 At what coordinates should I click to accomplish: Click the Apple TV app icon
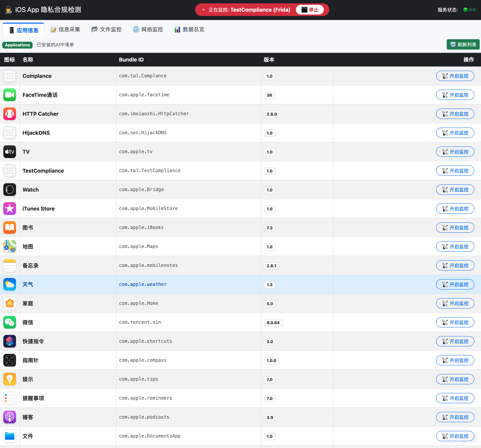[9, 152]
